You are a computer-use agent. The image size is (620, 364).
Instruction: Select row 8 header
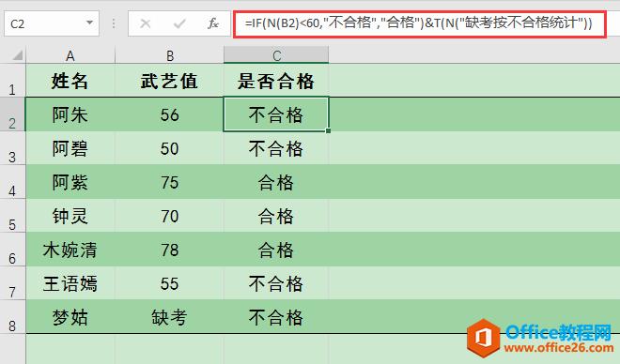(x=12, y=317)
